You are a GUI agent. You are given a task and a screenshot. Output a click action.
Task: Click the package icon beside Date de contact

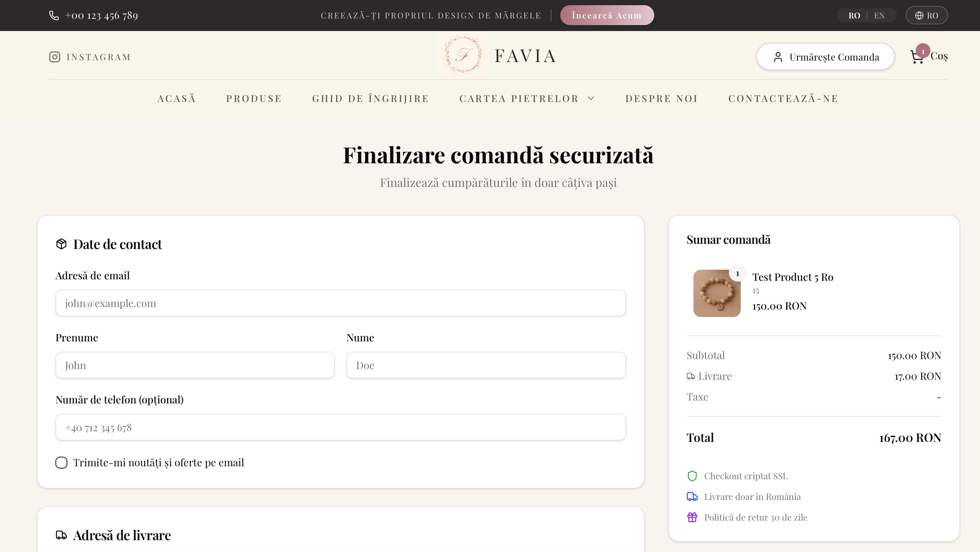pyautogui.click(x=61, y=243)
